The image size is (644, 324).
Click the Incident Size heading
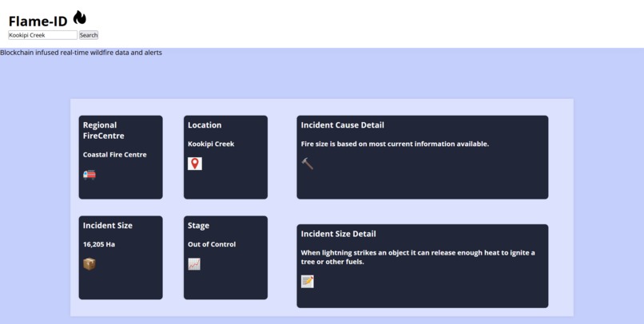point(108,226)
